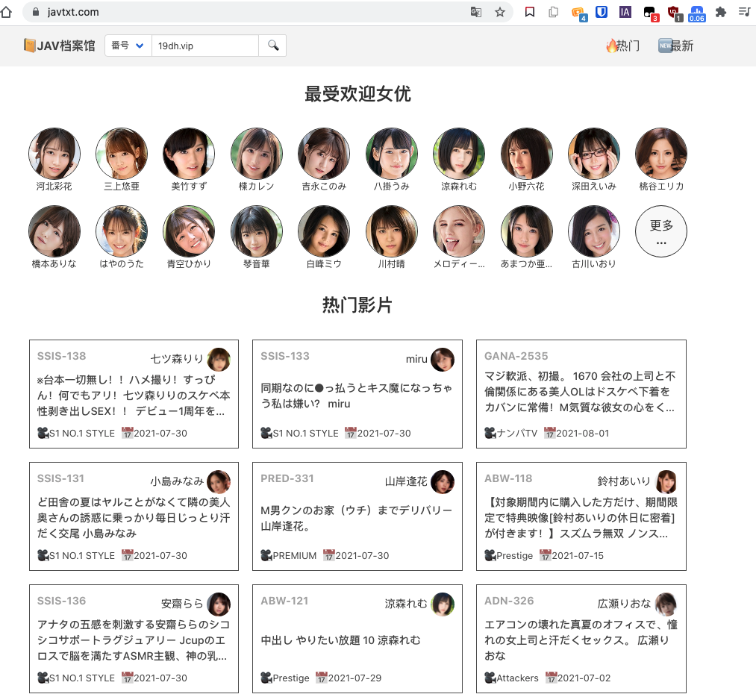This screenshot has width=756, height=700.
Task: Click the calendar icon on the SSIS-133 card
Action: 351,433
